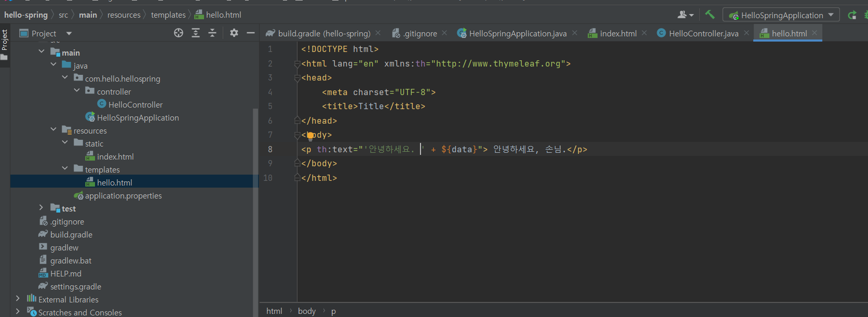The image size is (868, 317).
Task: Click templates in navigation breadcrumb
Action: coord(168,15)
